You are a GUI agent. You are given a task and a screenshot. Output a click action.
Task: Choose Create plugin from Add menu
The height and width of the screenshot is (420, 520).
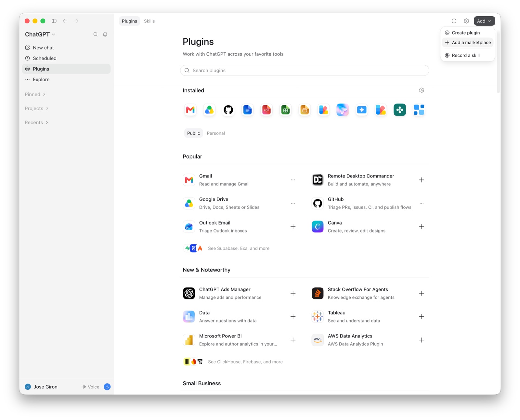pos(468,33)
